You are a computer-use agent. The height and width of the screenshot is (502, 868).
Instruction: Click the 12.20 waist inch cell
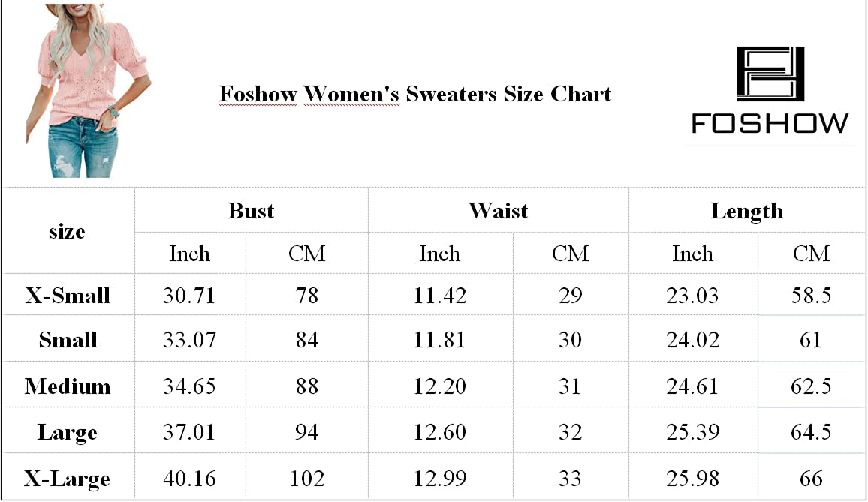coord(440,386)
